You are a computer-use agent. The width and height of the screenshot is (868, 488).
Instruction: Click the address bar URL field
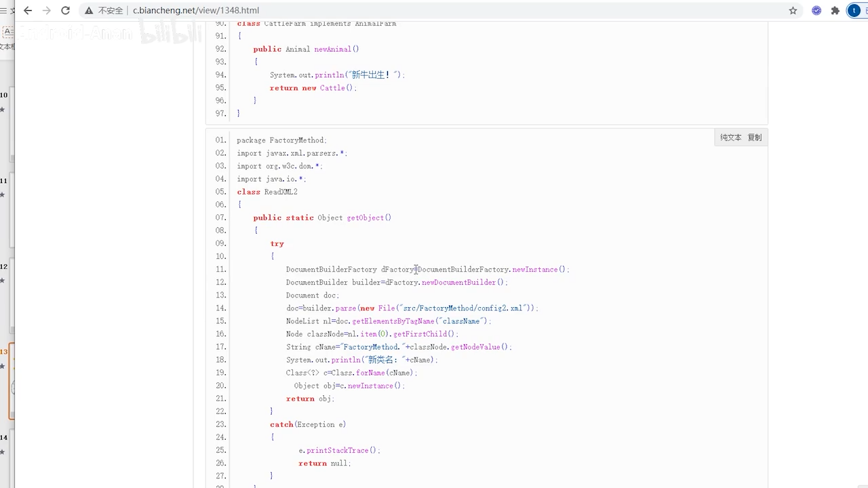196,10
